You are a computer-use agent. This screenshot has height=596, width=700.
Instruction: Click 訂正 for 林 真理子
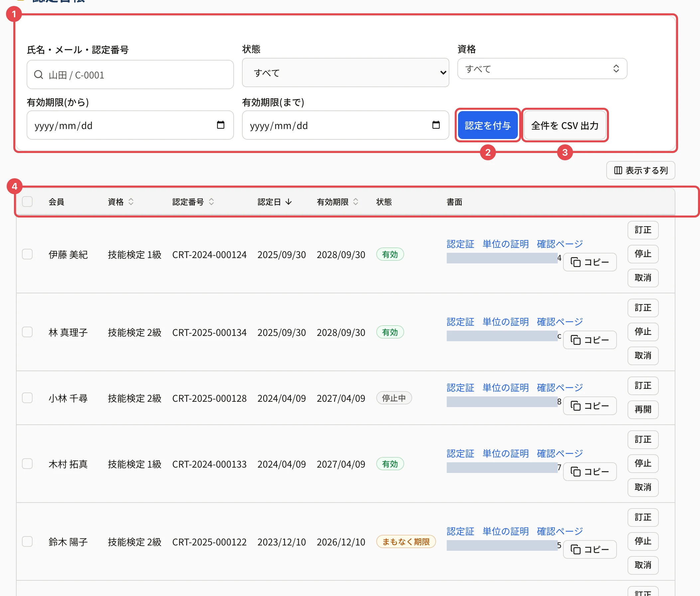(643, 308)
